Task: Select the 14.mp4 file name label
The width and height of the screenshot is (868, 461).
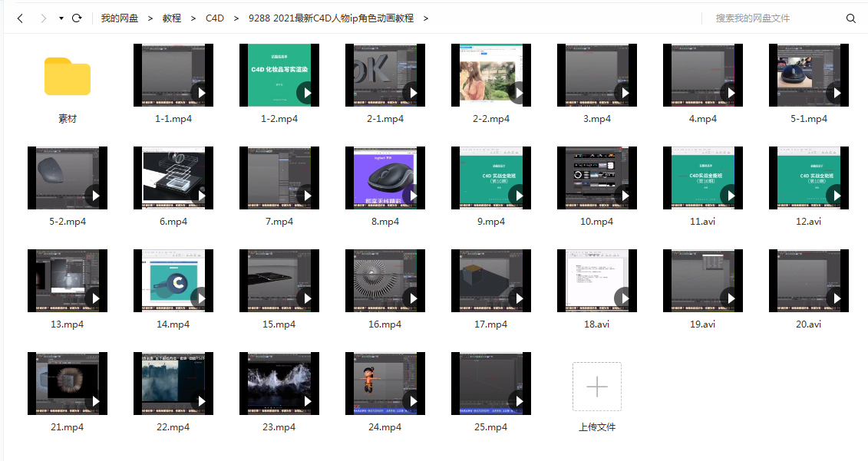Action: 173,324
